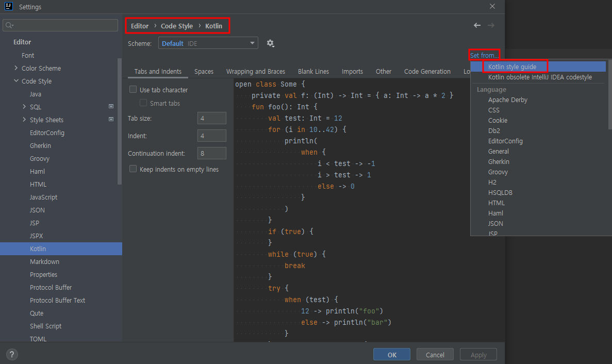Select CSS in the Set from list

pyautogui.click(x=494, y=110)
